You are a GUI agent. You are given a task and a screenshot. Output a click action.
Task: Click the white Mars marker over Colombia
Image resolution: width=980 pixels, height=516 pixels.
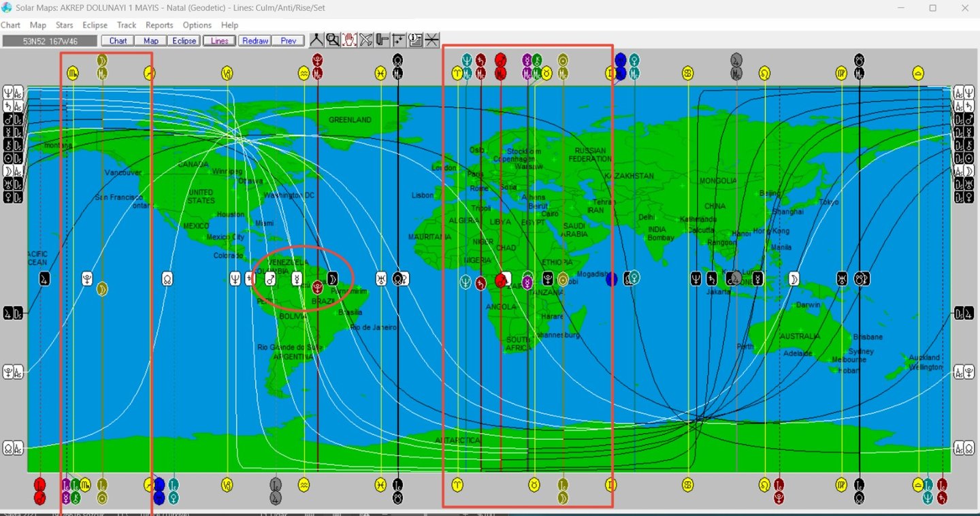[270, 278]
